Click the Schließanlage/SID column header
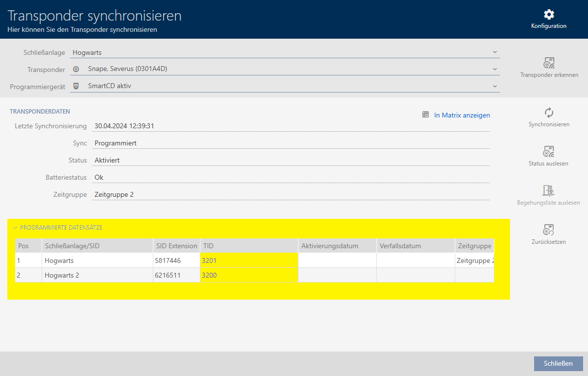Image resolution: width=588 pixels, height=376 pixels. tap(97, 246)
